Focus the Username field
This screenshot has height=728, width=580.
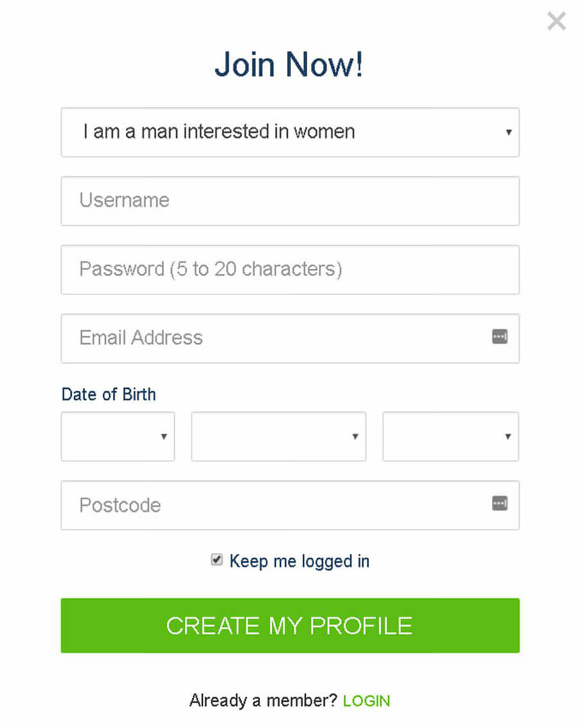[290, 201]
